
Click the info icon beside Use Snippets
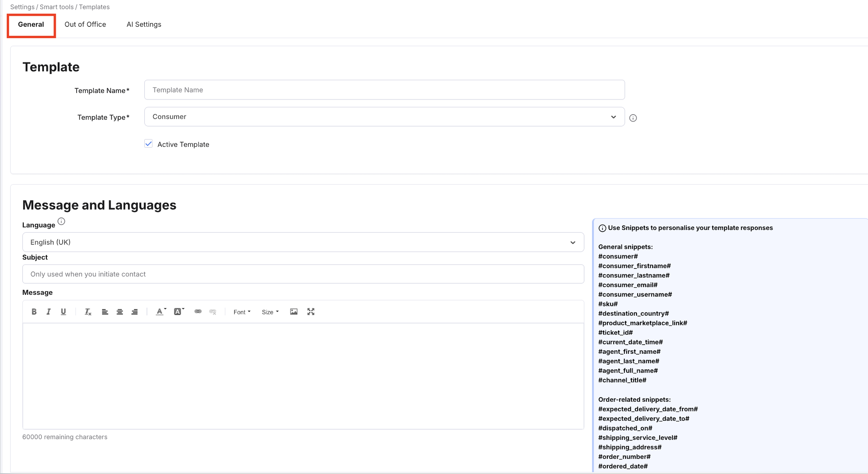[x=602, y=228]
